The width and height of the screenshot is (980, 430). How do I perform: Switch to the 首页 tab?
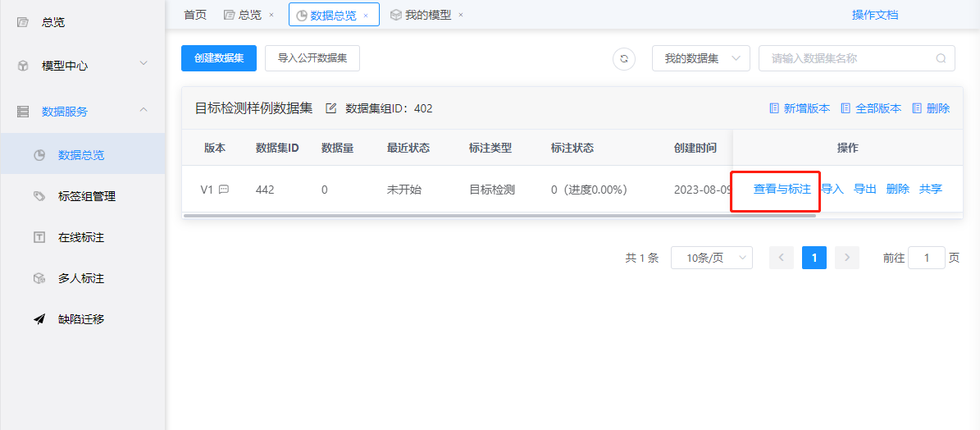point(195,15)
